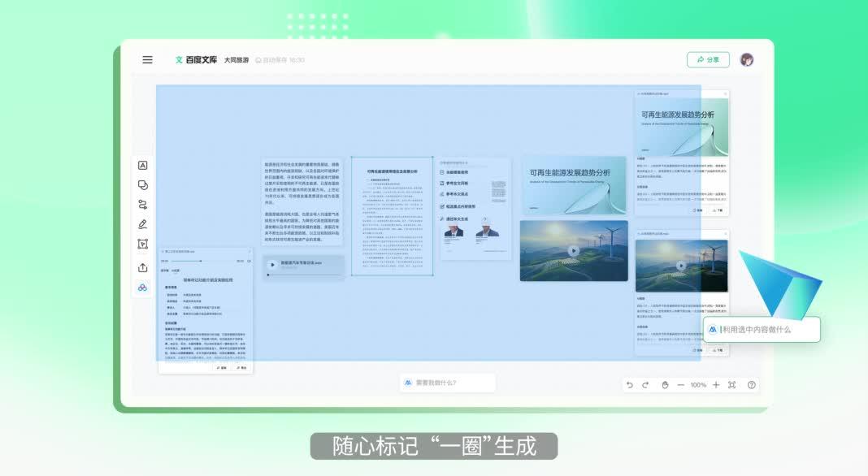The height and width of the screenshot is (476, 868).
Task: Click the 分享 share button
Action: coord(708,59)
